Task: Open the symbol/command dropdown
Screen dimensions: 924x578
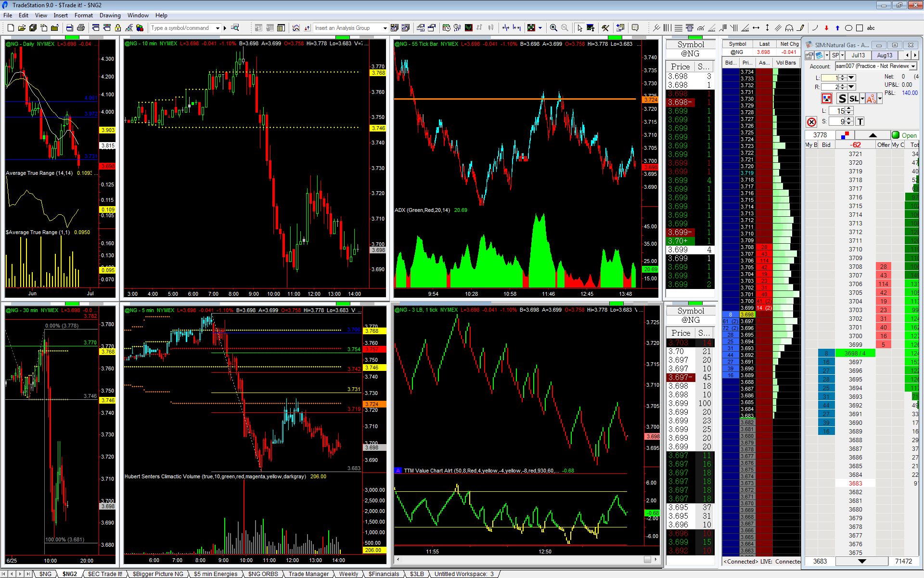Action: [x=218, y=28]
